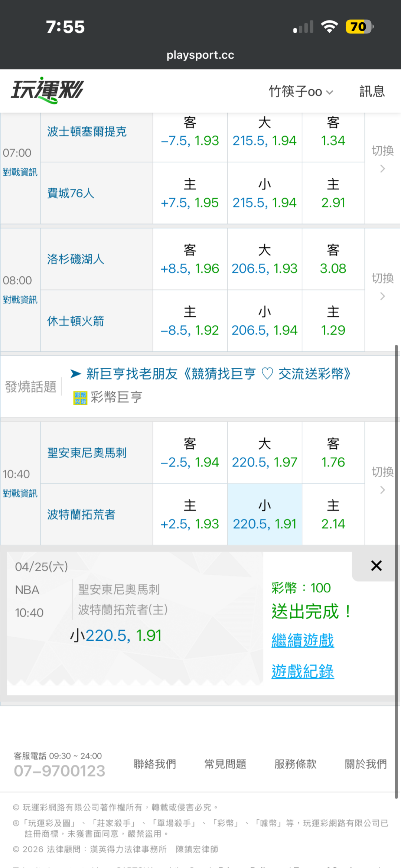
Task: Open 洛杉磯湖人 team link
Action: [76, 259]
